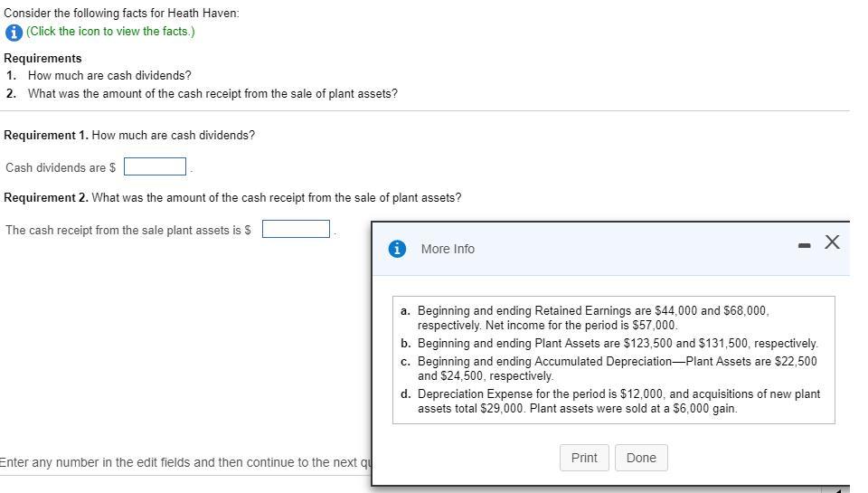The width and height of the screenshot is (868, 493).
Task: Click requirement 2 about sale of plant assets
Action: tap(212, 93)
